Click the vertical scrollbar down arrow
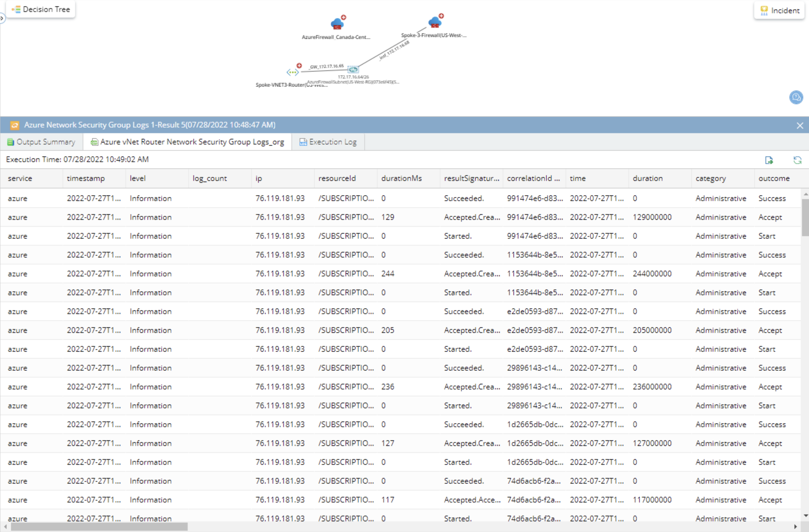The image size is (809, 532). coord(805,516)
